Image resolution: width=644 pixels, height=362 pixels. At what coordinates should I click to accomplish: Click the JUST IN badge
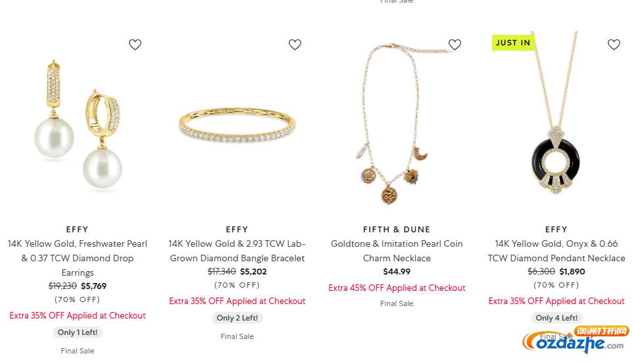pos(513,43)
